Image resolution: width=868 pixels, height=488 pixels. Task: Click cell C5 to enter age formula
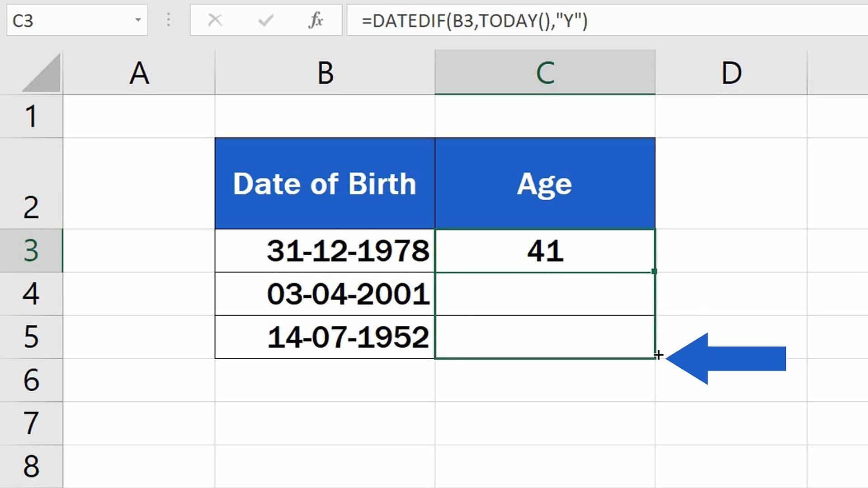544,336
